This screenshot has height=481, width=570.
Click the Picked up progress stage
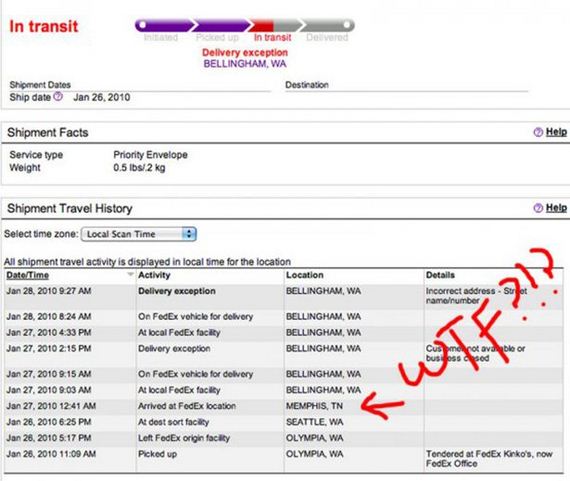(x=217, y=37)
